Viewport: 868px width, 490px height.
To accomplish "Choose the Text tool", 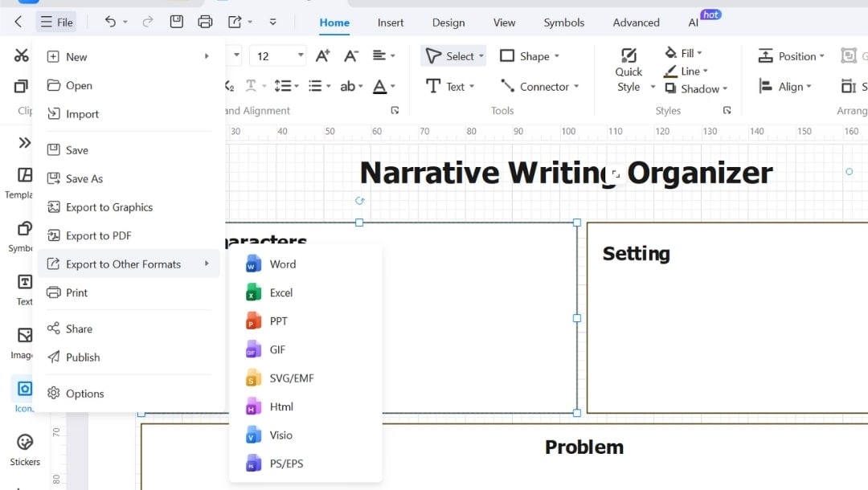I will pyautogui.click(x=450, y=86).
